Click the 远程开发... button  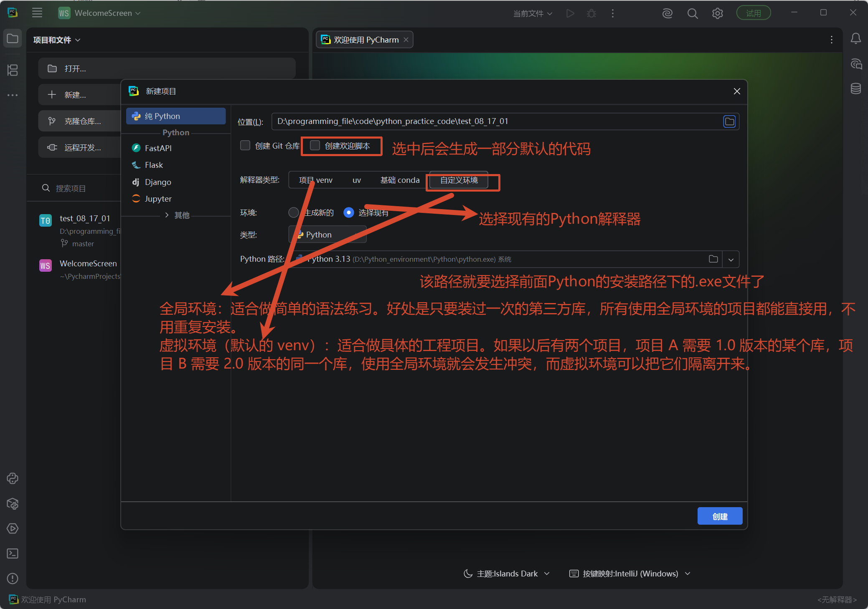(x=79, y=147)
